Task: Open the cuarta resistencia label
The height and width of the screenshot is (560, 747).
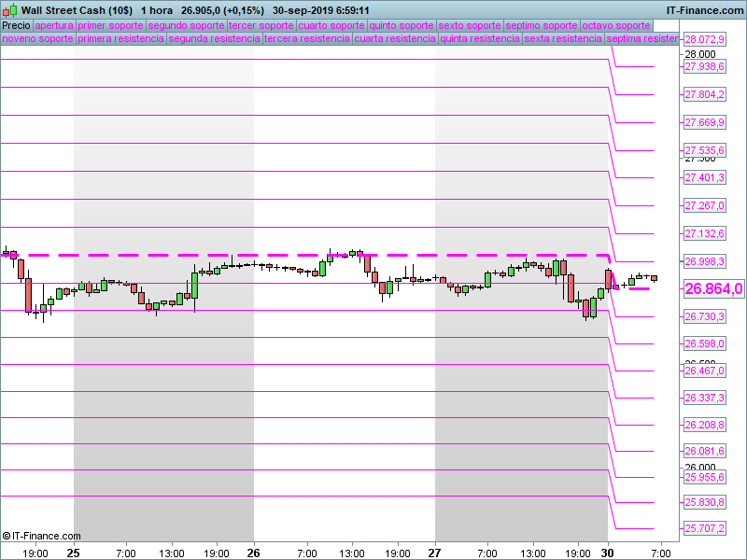Action: [x=396, y=39]
